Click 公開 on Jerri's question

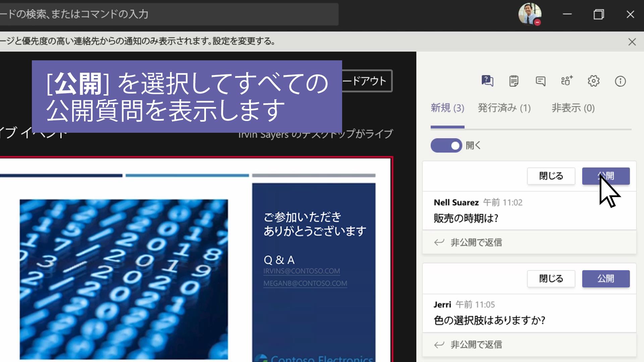tap(606, 279)
